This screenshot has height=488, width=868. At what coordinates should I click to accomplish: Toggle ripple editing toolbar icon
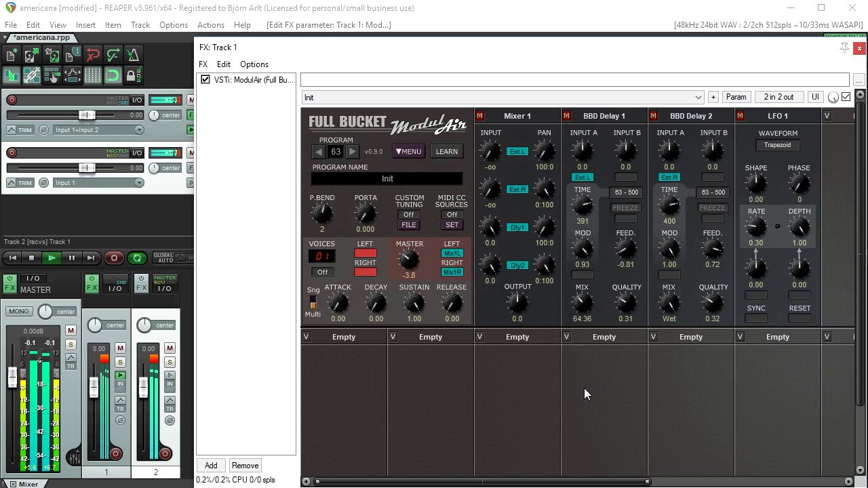click(52, 75)
